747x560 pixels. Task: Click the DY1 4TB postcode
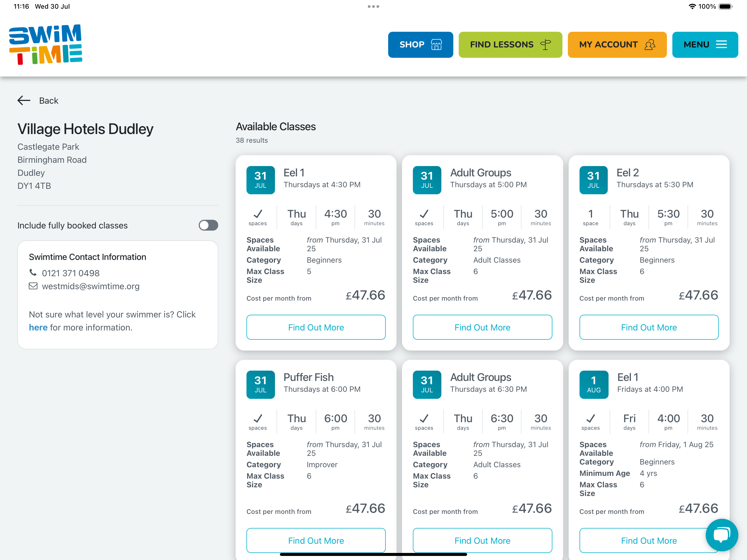point(34,186)
